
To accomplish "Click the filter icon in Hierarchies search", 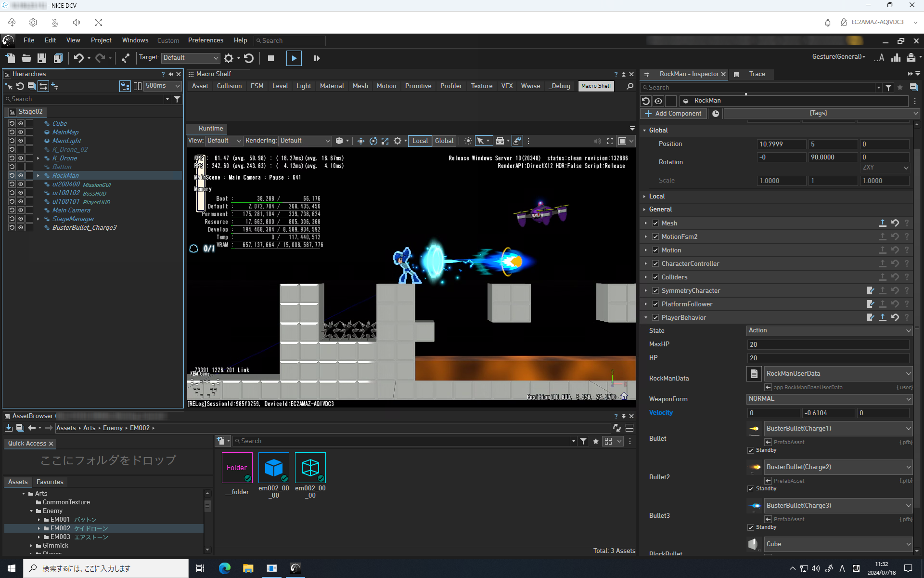I will 177,99.
